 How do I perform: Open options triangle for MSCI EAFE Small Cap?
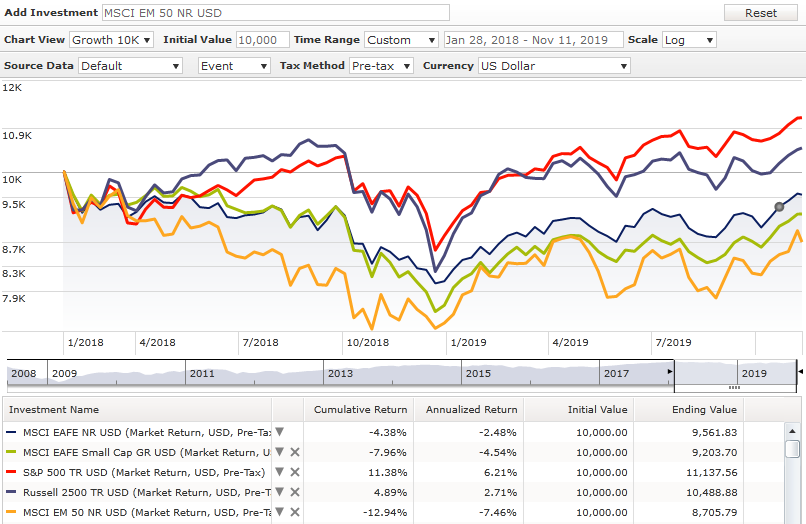click(x=280, y=452)
